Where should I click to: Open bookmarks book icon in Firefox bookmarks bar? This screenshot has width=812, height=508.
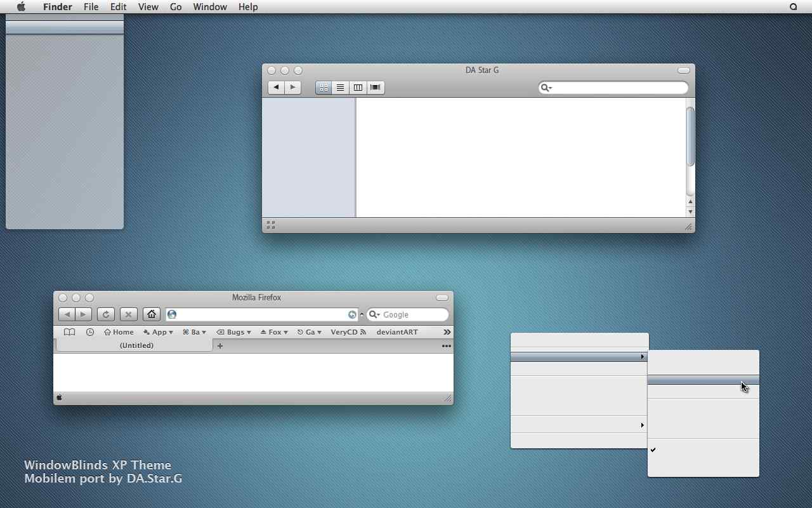pyautogui.click(x=70, y=332)
